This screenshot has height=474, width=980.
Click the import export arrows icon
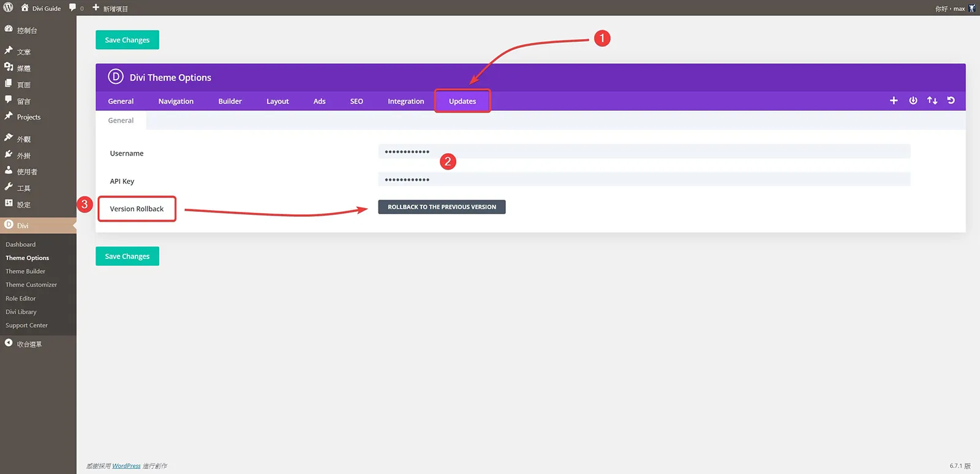(932, 100)
